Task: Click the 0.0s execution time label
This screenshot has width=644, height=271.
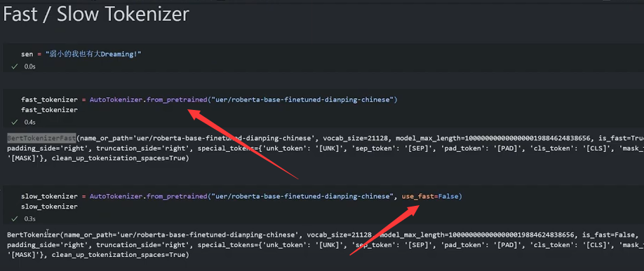Action: (x=29, y=67)
